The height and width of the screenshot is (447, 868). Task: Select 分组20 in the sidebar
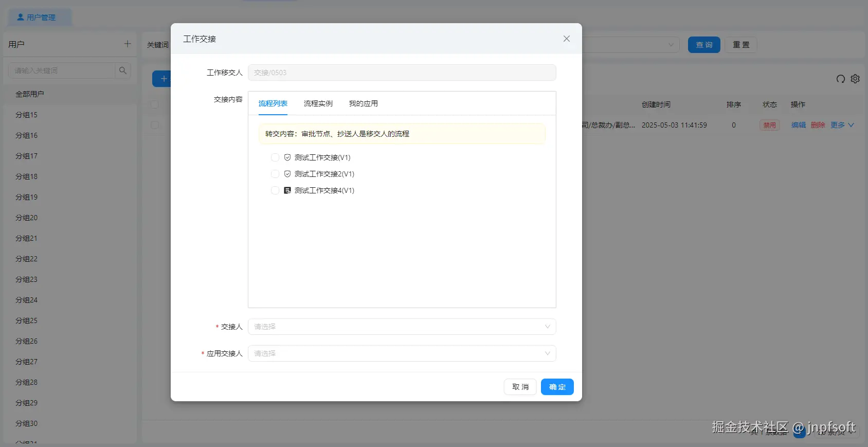click(x=70, y=218)
